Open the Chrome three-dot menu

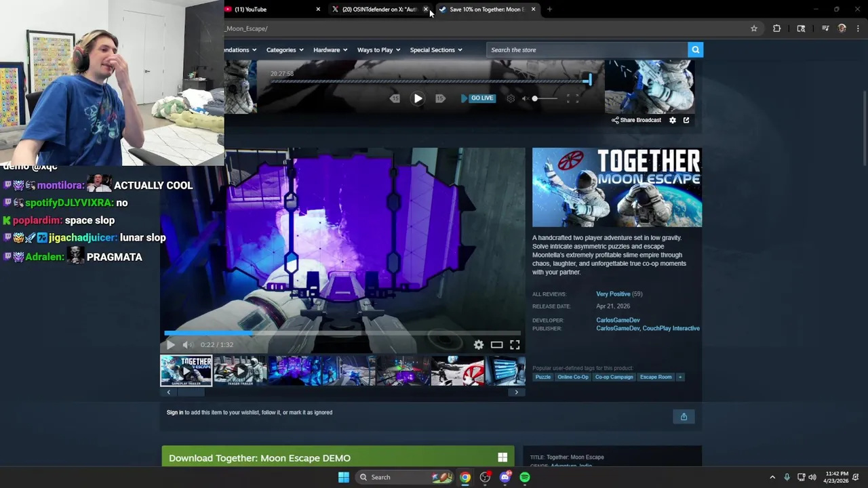point(859,28)
